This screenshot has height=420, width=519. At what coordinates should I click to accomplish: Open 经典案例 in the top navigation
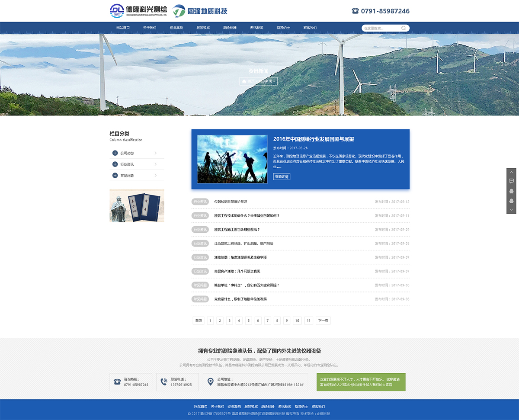pos(176,28)
